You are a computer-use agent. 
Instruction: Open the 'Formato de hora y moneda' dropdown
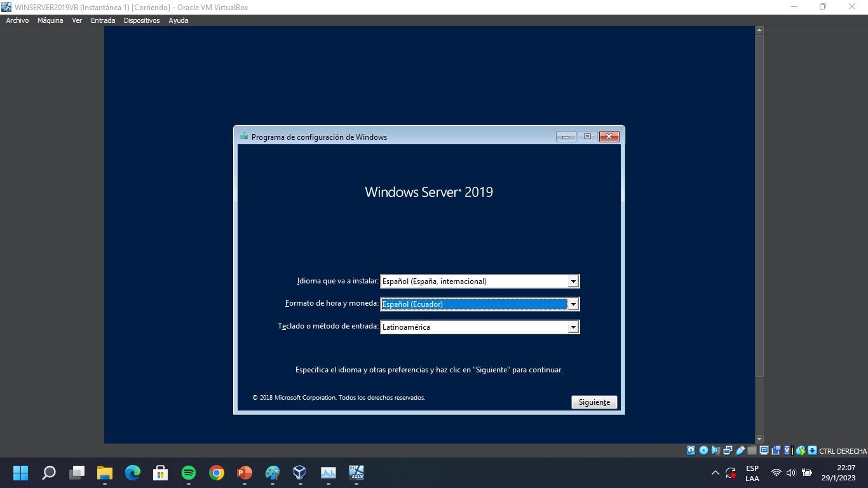tap(480, 304)
